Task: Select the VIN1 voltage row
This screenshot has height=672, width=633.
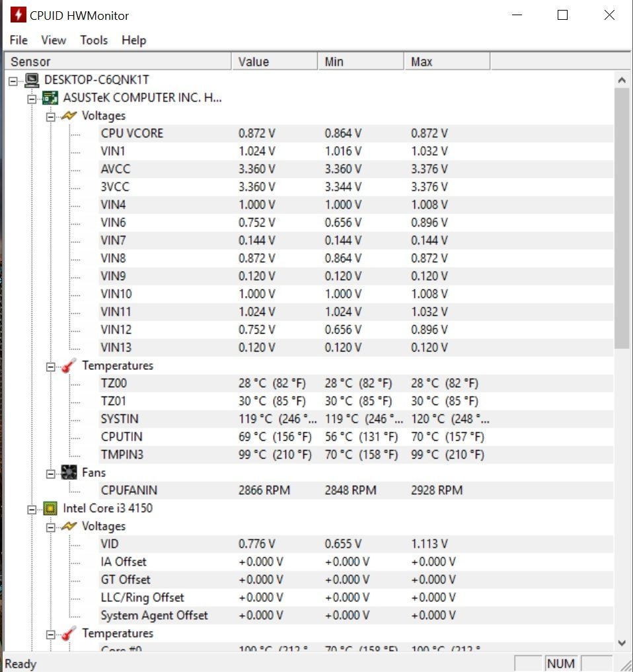Action: tap(355, 151)
